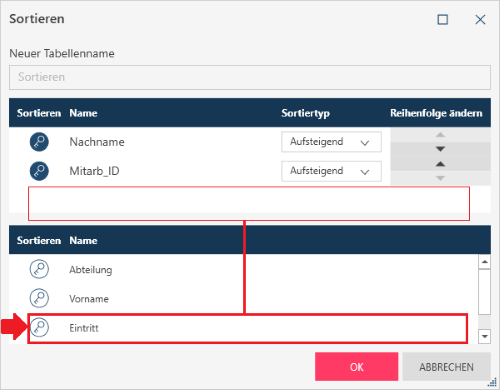Open Mitarb_ID sort type dropdown

coord(331,171)
